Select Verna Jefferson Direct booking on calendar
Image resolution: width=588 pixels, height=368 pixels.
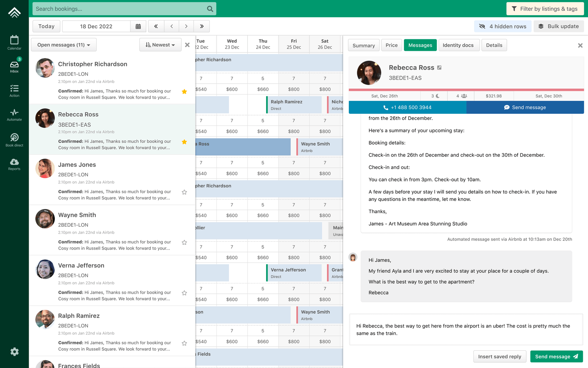point(294,273)
